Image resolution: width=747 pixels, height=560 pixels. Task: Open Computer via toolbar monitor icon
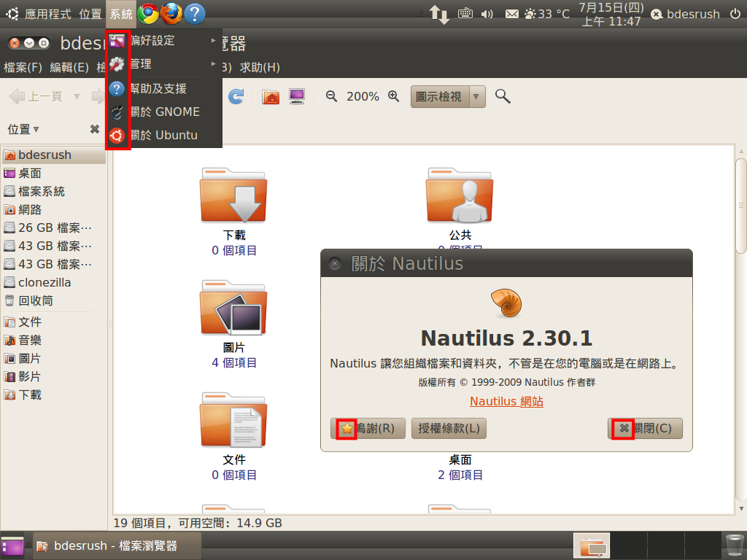click(297, 97)
